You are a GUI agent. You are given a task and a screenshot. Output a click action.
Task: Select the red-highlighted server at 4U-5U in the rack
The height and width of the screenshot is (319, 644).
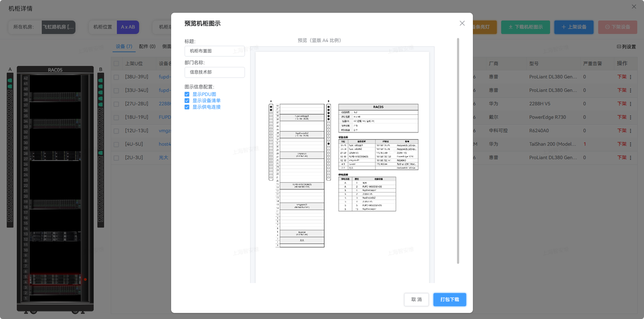(55, 279)
